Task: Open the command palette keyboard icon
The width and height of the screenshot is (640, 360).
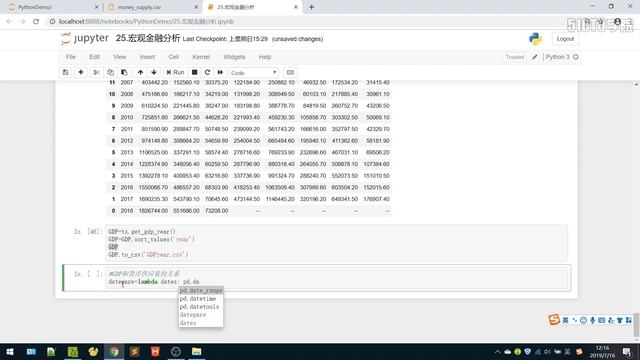Action: [x=290, y=73]
